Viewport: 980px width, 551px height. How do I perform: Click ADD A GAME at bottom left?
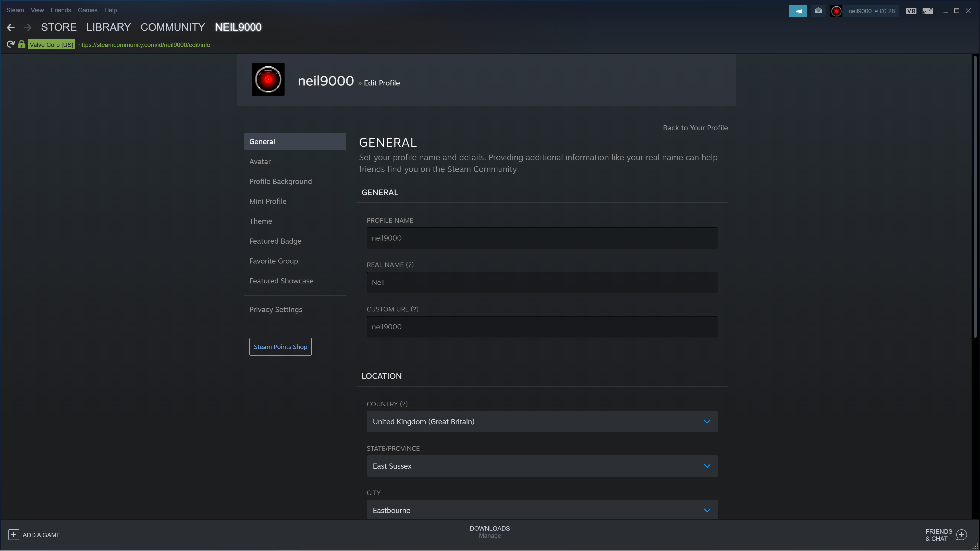pyautogui.click(x=41, y=535)
